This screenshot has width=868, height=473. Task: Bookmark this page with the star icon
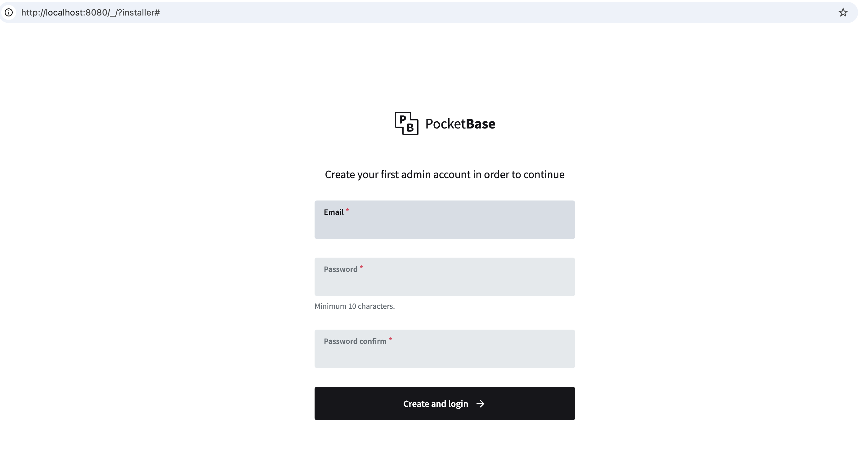pyautogui.click(x=843, y=12)
